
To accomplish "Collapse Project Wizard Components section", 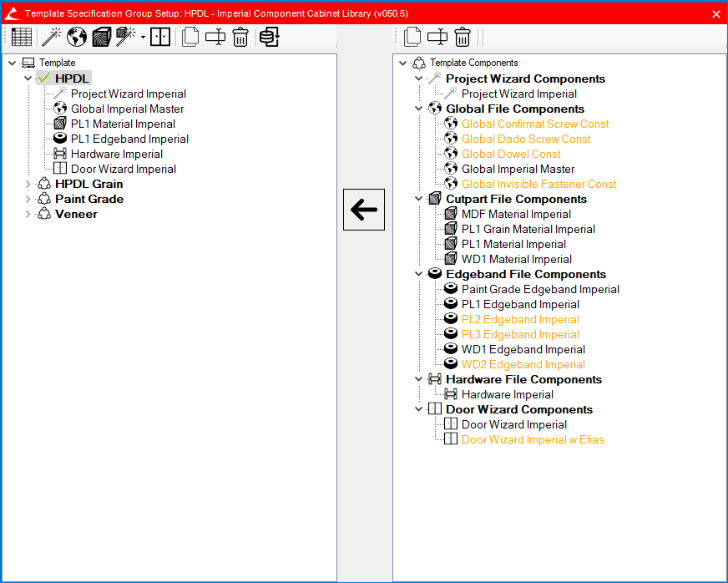I will [419, 79].
